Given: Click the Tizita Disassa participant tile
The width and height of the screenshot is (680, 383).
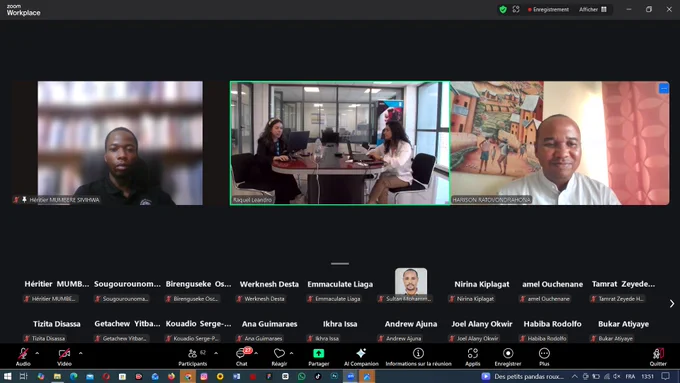Looking at the screenshot, I should point(56,325).
